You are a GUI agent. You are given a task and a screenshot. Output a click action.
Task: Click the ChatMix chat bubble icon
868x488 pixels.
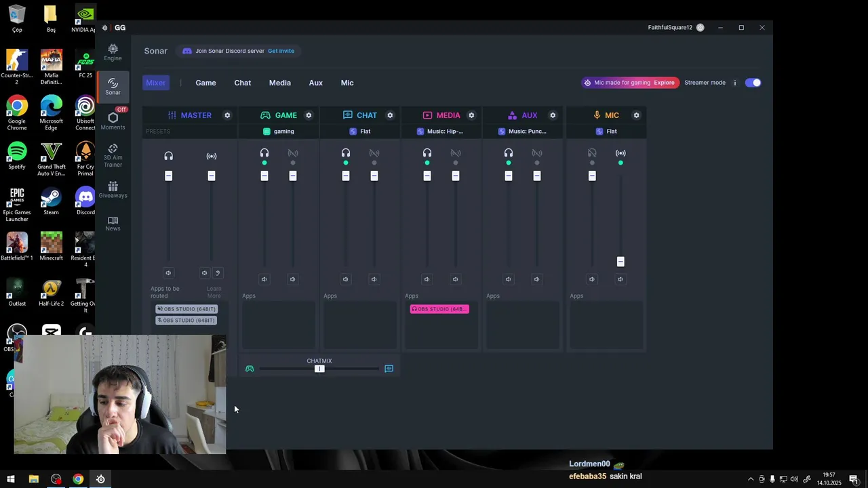point(389,369)
